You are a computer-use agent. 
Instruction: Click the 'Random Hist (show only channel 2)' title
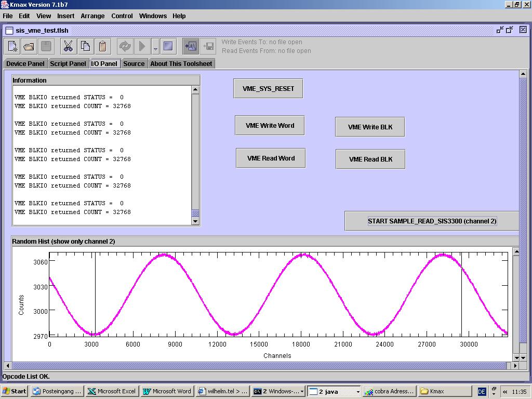click(63, 242)
